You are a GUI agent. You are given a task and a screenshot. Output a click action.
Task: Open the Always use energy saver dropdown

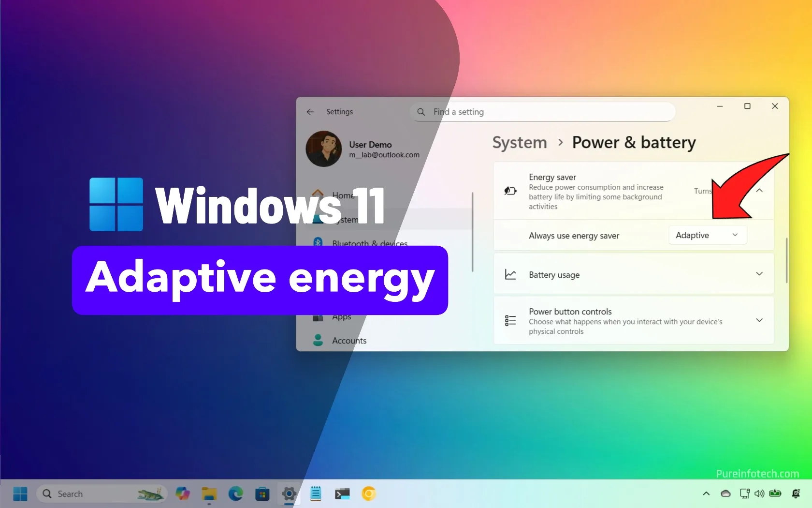[708, 235]
